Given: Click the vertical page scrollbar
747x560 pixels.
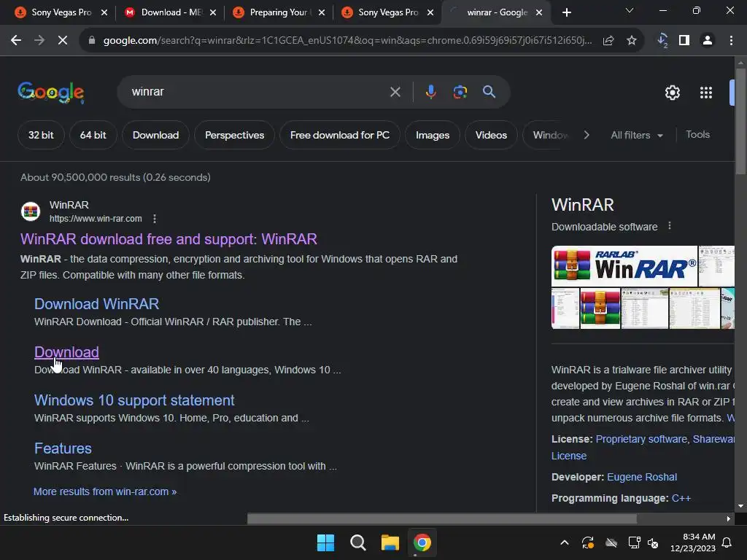Looking at the screenshot, I should (740, 122).
